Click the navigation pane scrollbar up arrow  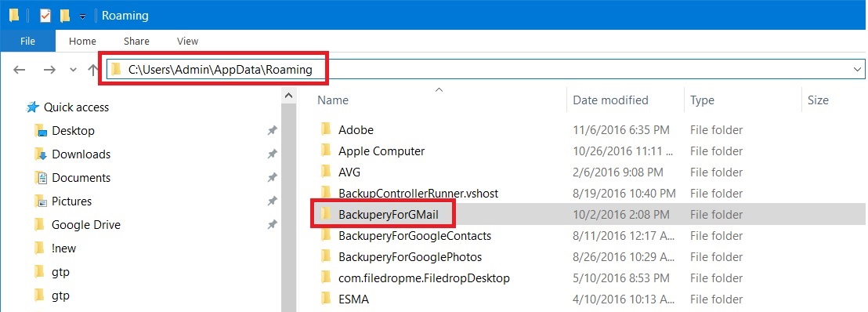pos(288,96)
